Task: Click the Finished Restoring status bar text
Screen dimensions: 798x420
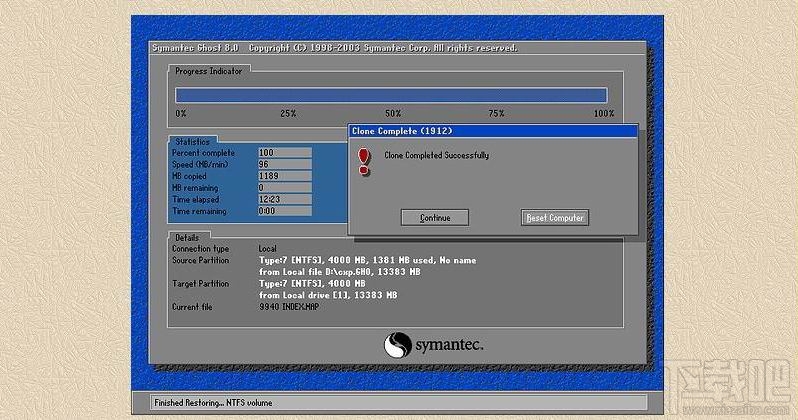Action: click(x=213, y=403)
